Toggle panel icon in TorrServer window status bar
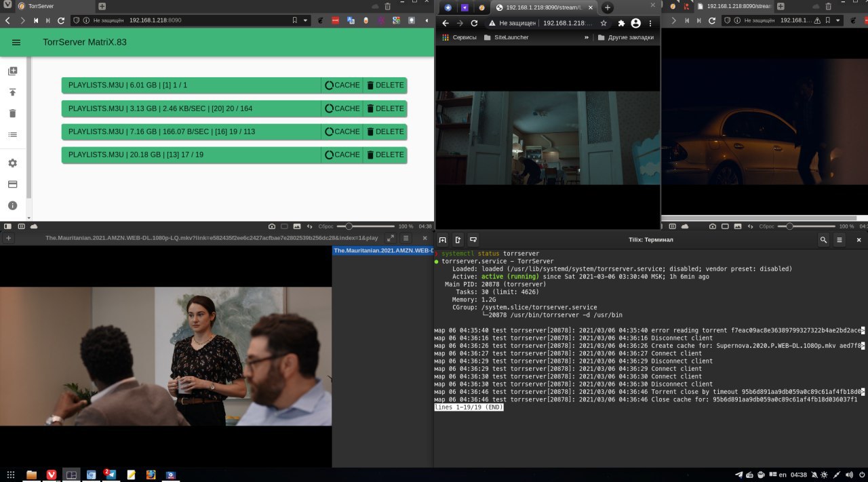This screenshot has height=482, width=868. 7,226
